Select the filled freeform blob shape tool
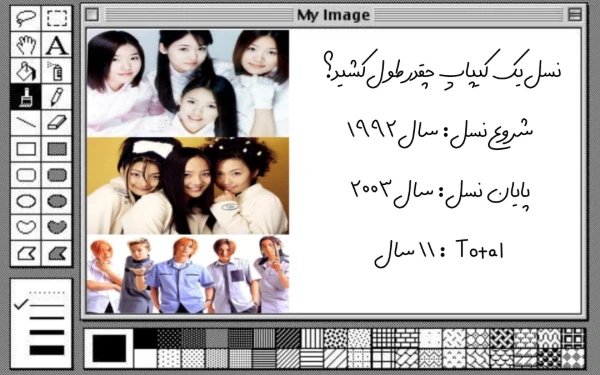Image resolution: width=600 pixels, height=375 pixels. (x=57, y=227)
